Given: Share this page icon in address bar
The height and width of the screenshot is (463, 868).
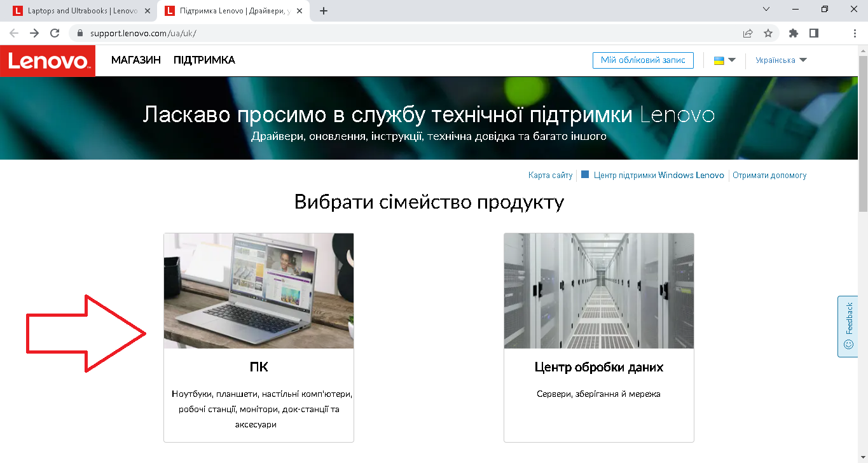Looking at the screenshot, I should point(748,33).
